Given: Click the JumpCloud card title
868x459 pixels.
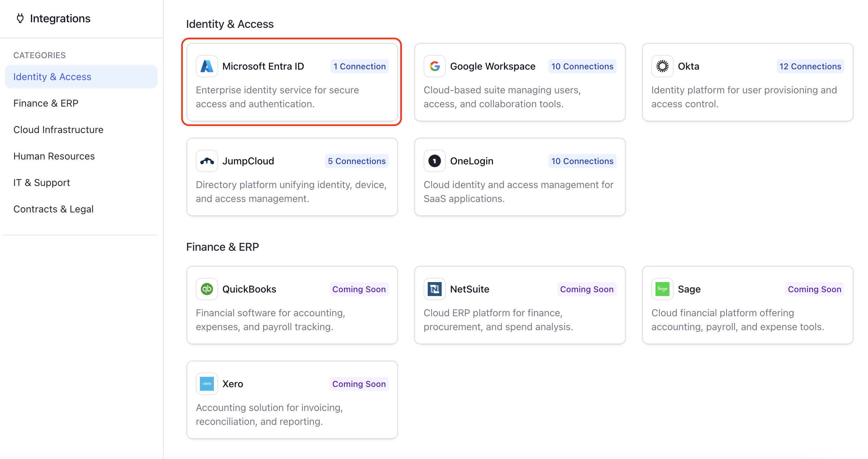Looking at the screenshot, I should point(248,161).
